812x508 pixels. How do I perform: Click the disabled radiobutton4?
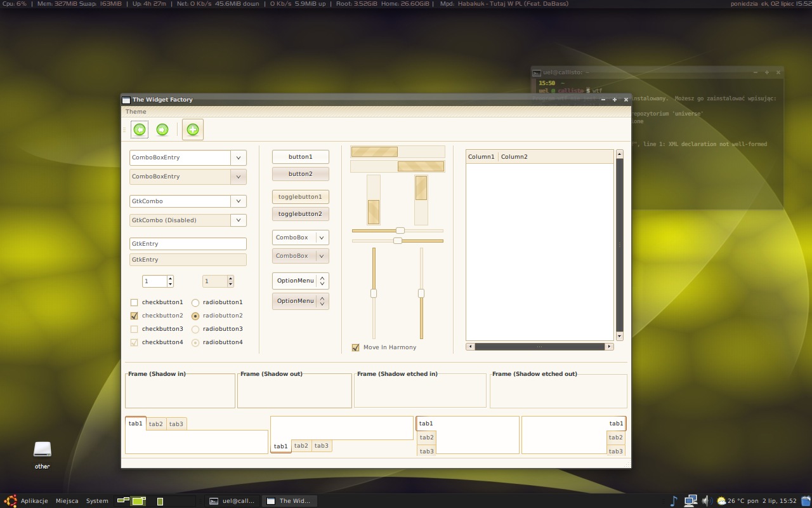[195, 342]
